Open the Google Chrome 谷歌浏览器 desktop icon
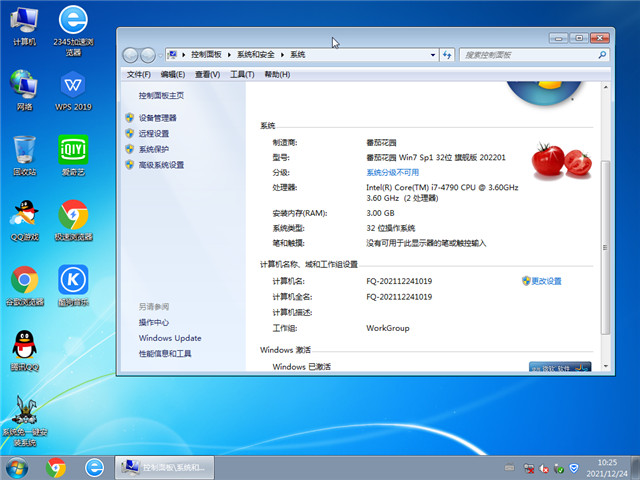The image size is (640, 480). (24, 286)
